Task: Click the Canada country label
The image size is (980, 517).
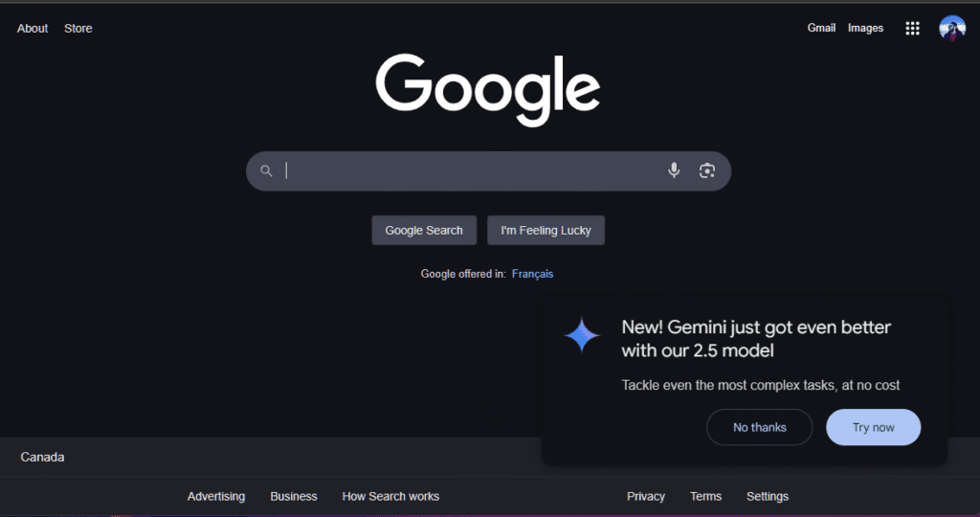Action: 42,457
